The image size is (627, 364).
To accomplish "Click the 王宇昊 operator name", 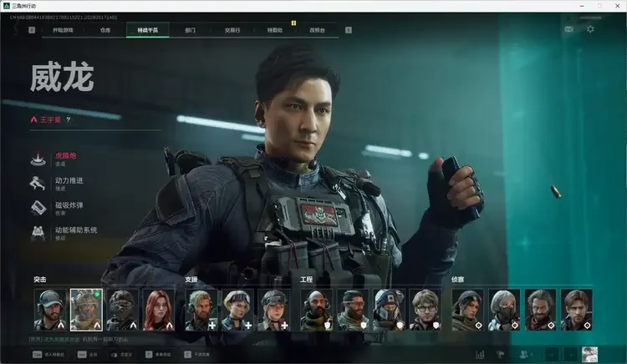I will [50, 119].
